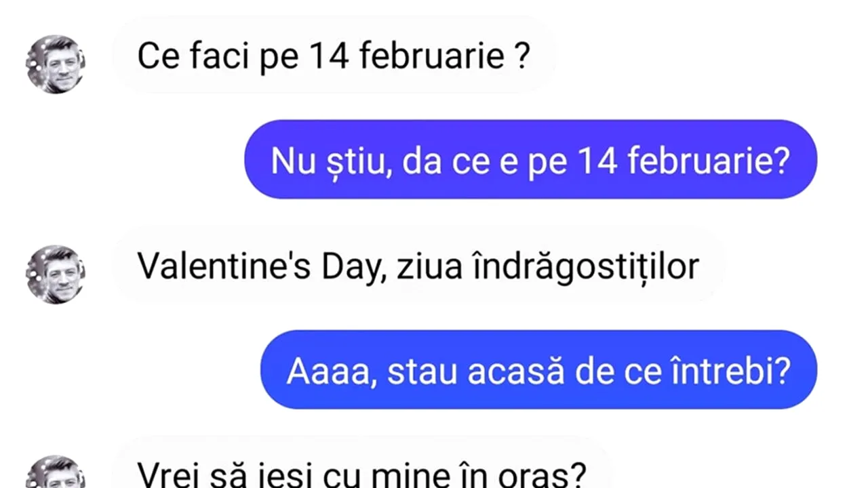Select the blue bubble 'Nu știu, da ce e pe 14 februarie?'
The width and height of the screenshot is (868, 488).
pos(530,159)
